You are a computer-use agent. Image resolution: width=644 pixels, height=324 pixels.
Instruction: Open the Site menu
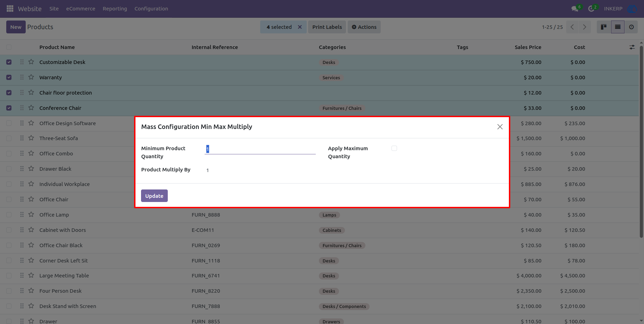click(54, 9)
